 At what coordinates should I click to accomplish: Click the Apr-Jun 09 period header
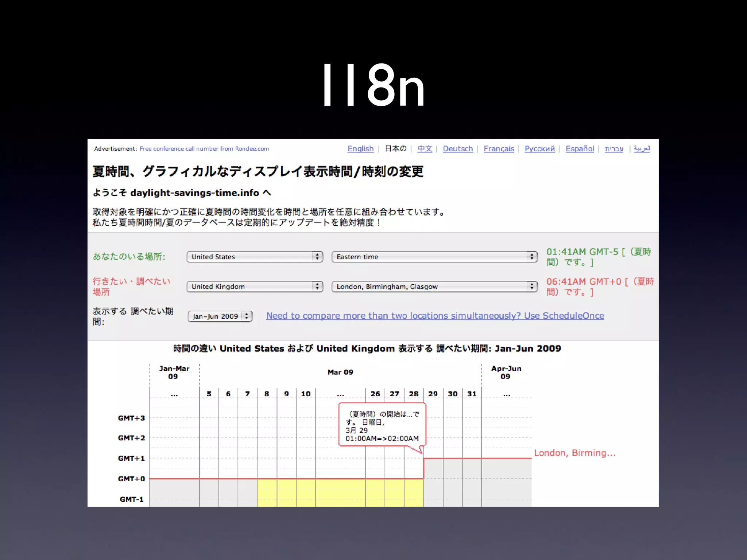(506, 373)
